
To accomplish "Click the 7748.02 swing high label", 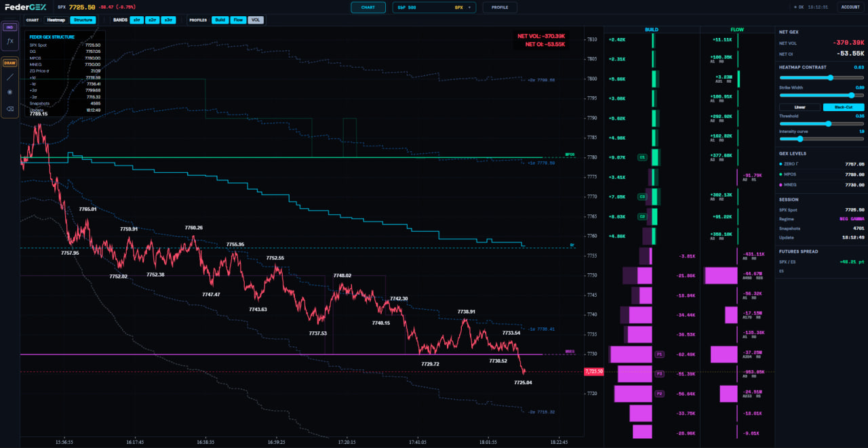I will (342, 276).
